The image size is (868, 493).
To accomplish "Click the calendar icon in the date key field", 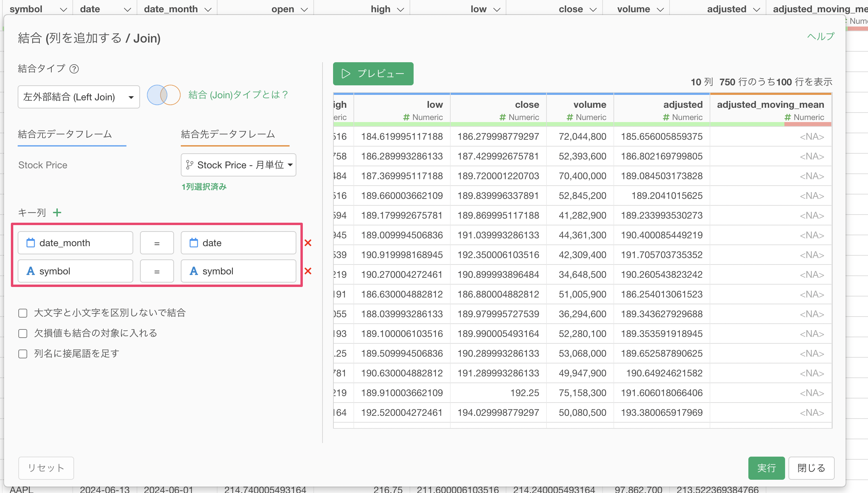I will coord(194,243).
